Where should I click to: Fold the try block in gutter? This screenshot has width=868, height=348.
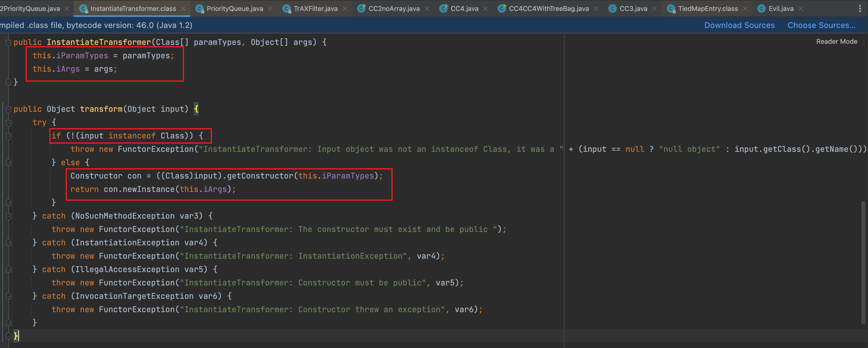tap(9, 123)
